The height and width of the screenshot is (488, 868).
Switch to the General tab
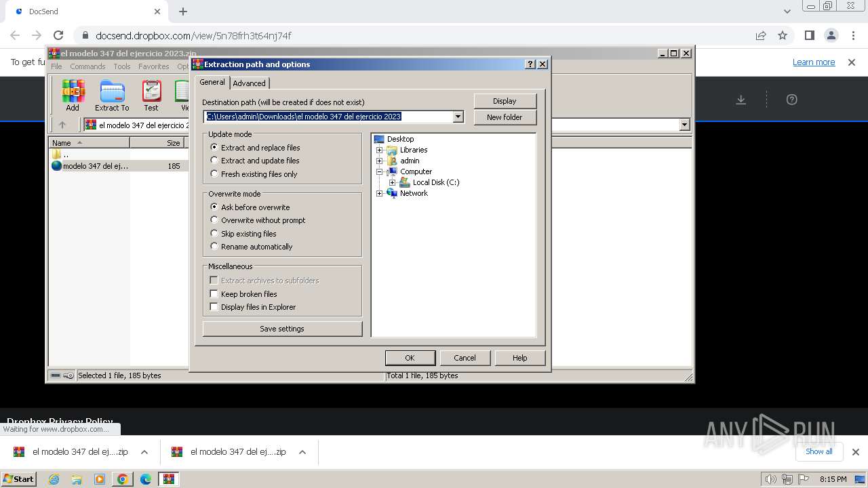pos(212,82)
